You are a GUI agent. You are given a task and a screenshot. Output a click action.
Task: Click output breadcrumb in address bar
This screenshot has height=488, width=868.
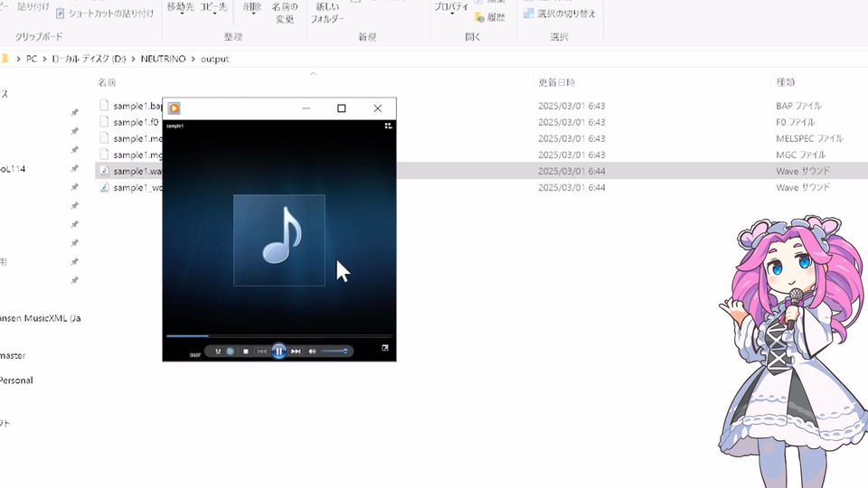pyautogui.click(x=215, y=59)
